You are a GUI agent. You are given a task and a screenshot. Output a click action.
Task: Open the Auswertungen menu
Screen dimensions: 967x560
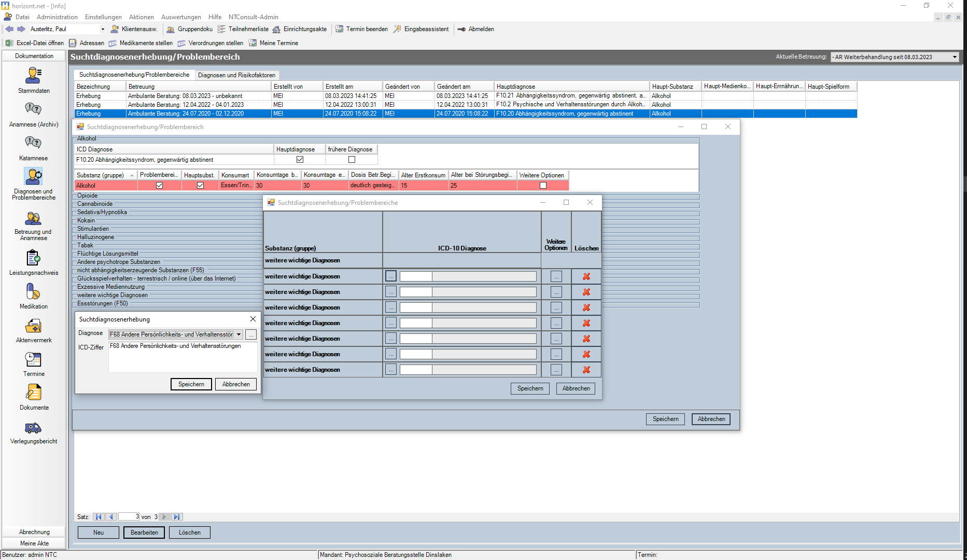coord(181,17)
